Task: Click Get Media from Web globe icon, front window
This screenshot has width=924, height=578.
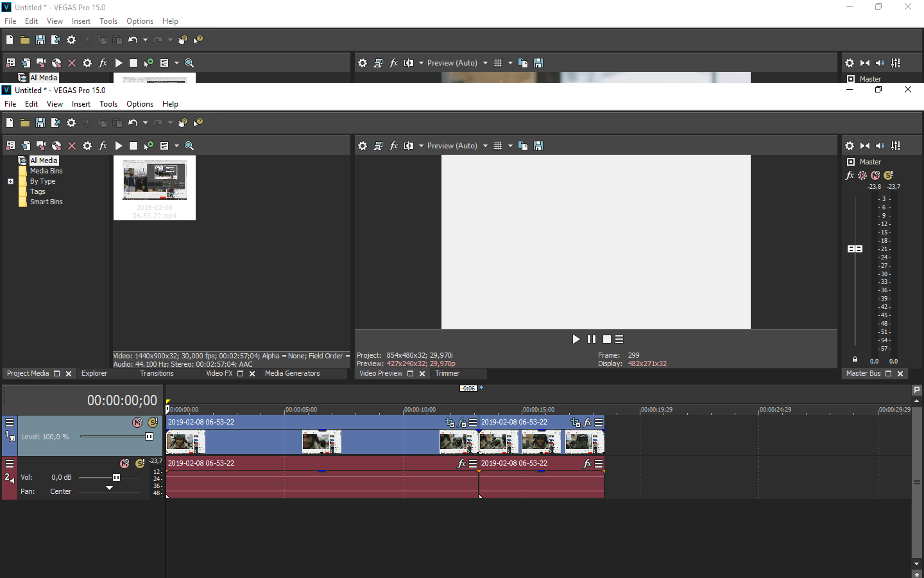Action: point(56,146)
